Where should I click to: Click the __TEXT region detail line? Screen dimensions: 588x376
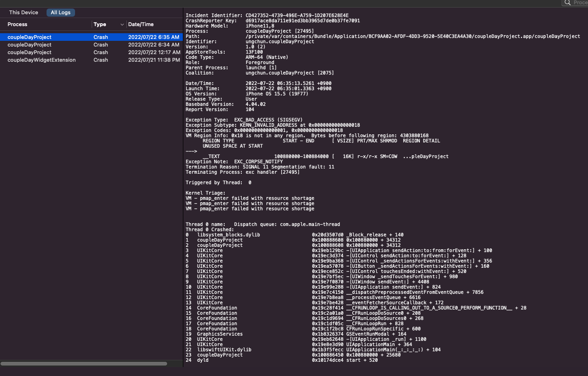[x=325, y=157]
